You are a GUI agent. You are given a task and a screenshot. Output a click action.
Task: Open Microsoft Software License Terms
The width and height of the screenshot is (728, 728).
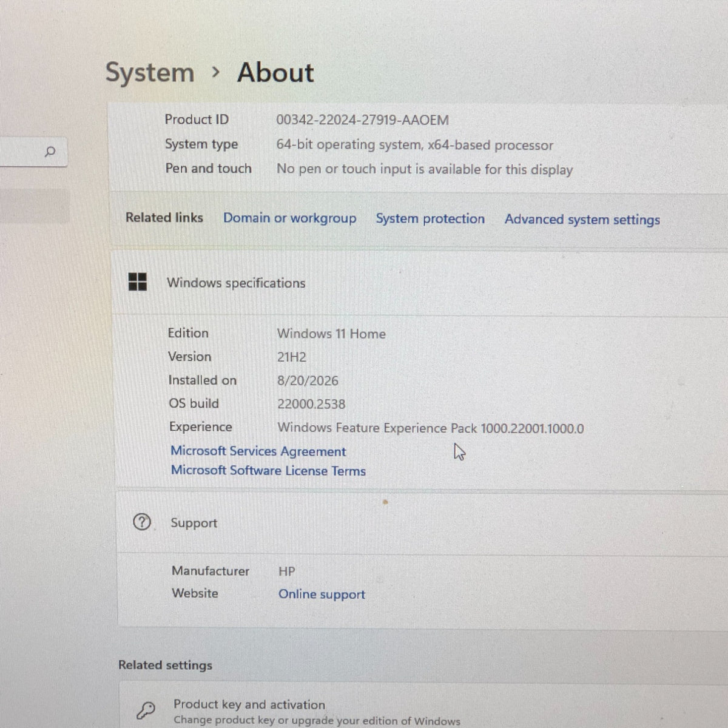[x=268, y=471]
